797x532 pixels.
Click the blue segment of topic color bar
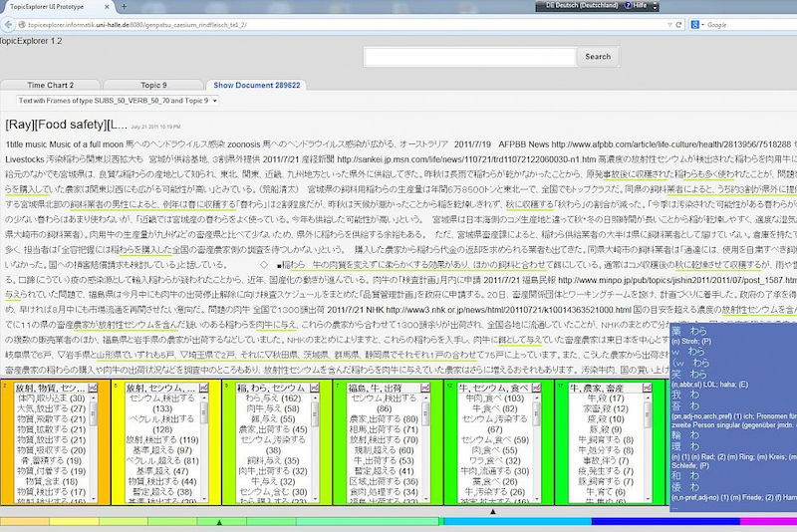[x=648, y=521]
